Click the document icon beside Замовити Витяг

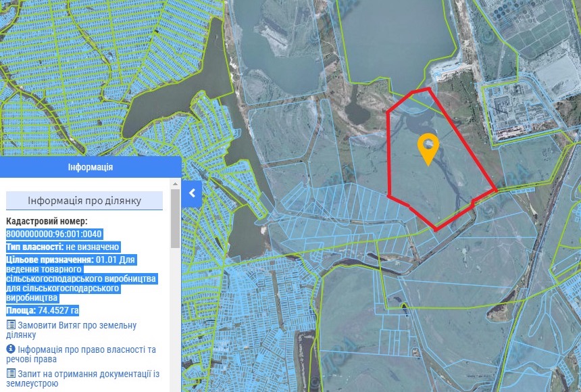[11, 325]
